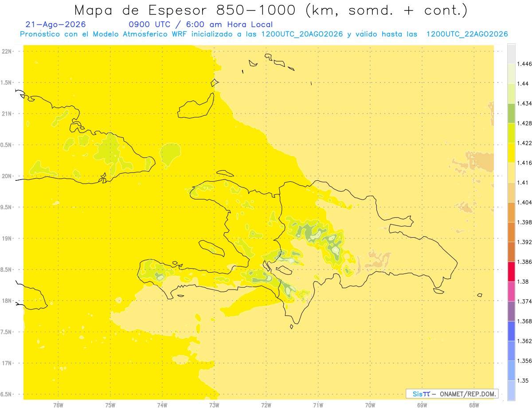Image resolution: width=532 pixels, height=411 pixels.
Task: Click the pink legend swatch above 1.374
Action: tap(511, 291)
